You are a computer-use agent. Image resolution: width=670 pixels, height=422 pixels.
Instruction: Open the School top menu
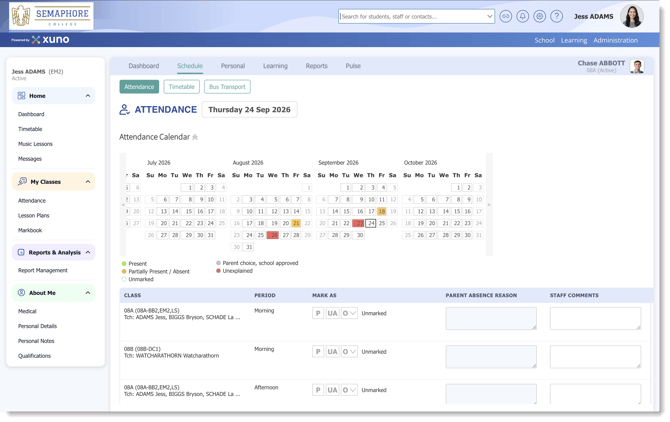click(544, 40)
